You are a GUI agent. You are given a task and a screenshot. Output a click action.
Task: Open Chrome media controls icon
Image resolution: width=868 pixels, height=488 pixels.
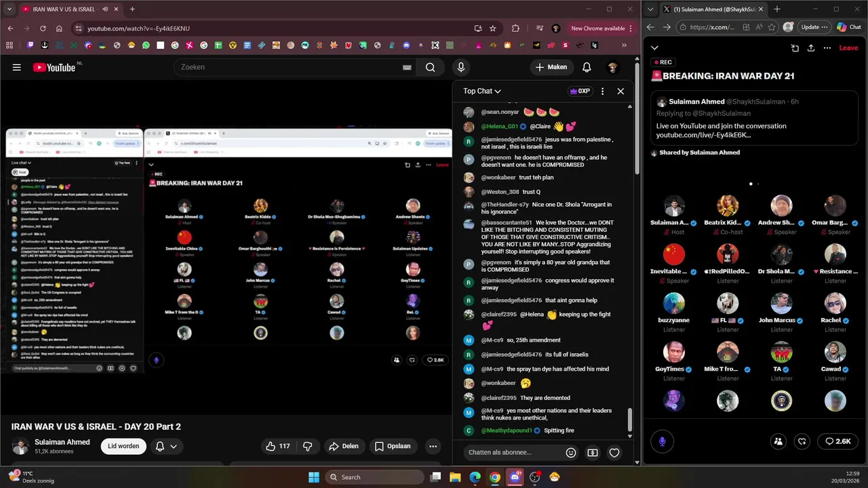coord(540,28)
